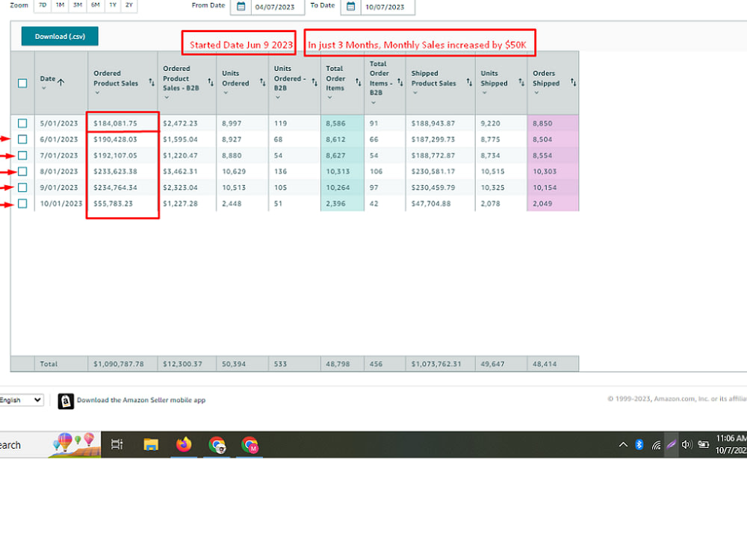Select the $230,459.79 shipped sales cell
The image size is (747, 560).
pos(441,187)
